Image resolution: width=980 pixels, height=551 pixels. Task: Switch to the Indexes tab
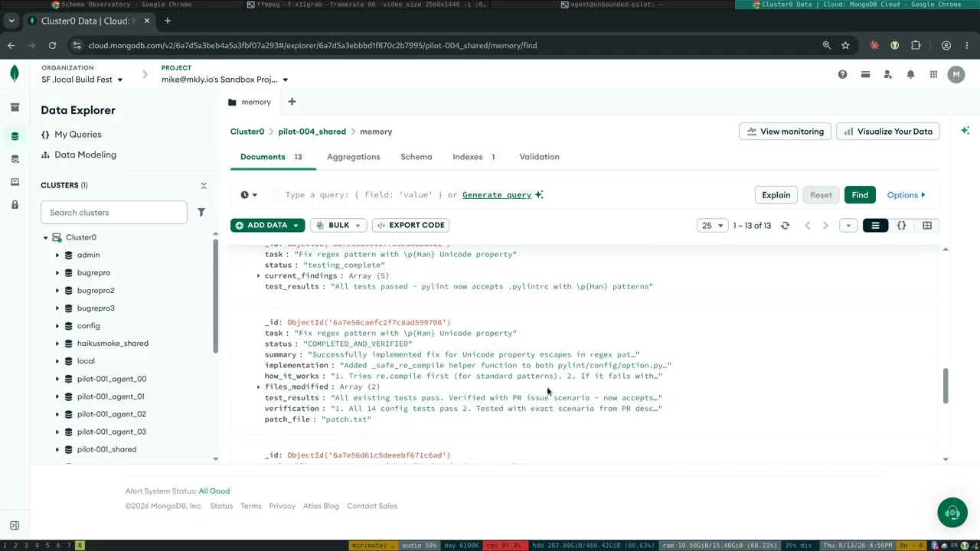(x=474, y=157)
